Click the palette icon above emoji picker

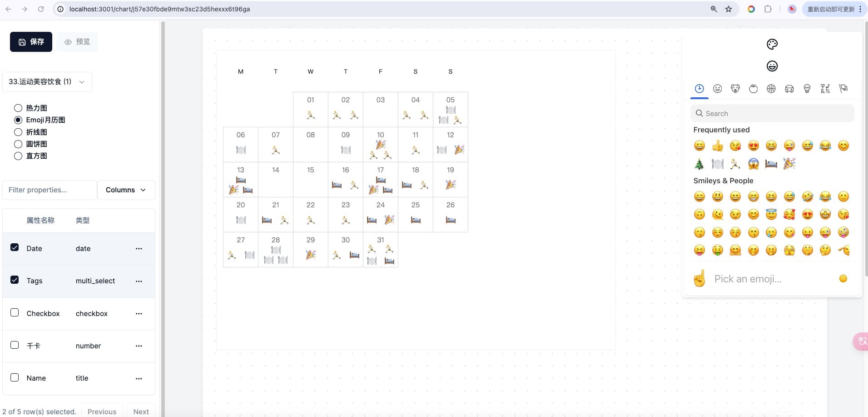(772, 44)
